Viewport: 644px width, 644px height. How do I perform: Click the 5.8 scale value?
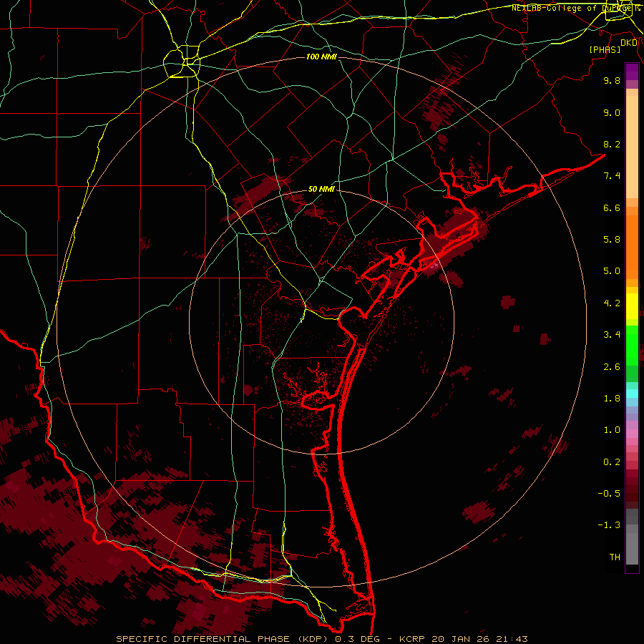(612, 240)
